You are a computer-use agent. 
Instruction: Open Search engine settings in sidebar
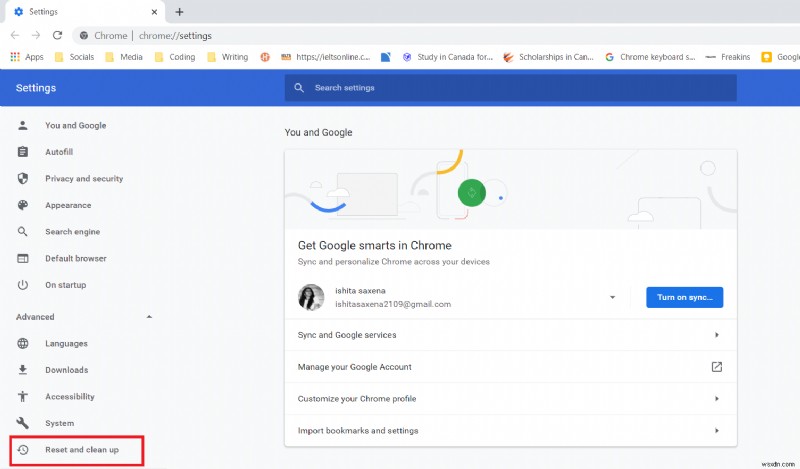pyautogui.click(x=72, y=232)
